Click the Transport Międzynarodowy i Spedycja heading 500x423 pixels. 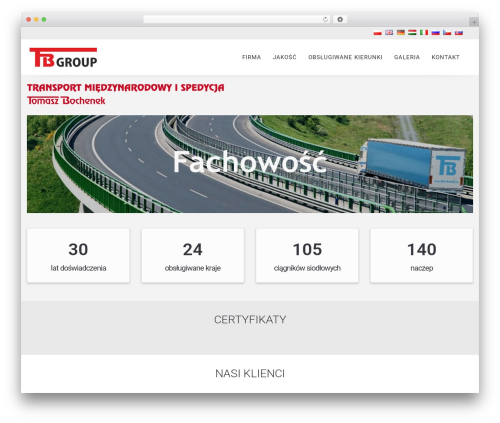coord(126,88)
